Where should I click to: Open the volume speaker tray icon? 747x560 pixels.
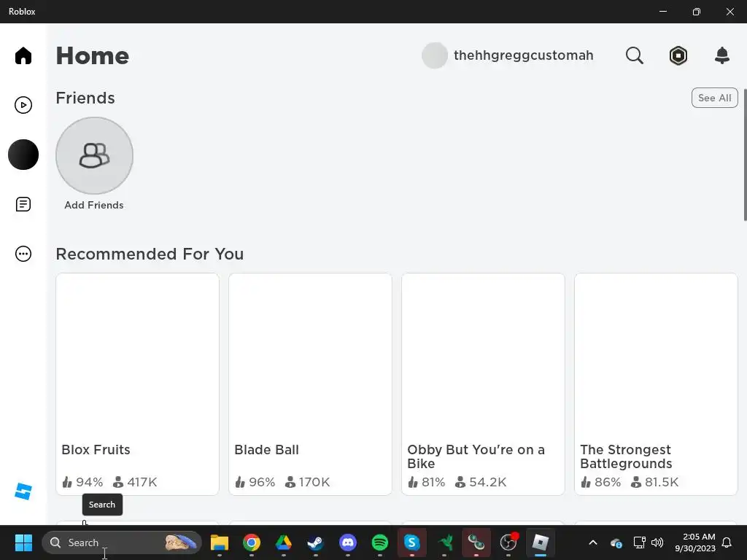coord(657,542)
